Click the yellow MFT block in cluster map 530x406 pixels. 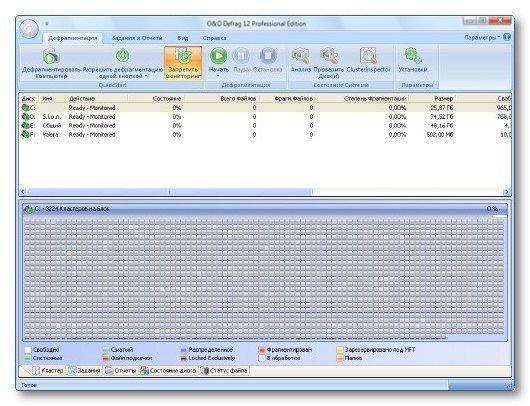pyautogui.click(x=69, y=253)
